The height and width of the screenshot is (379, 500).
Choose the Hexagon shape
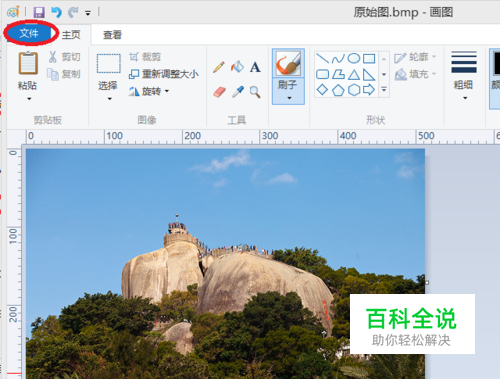(x=354, y=90)
